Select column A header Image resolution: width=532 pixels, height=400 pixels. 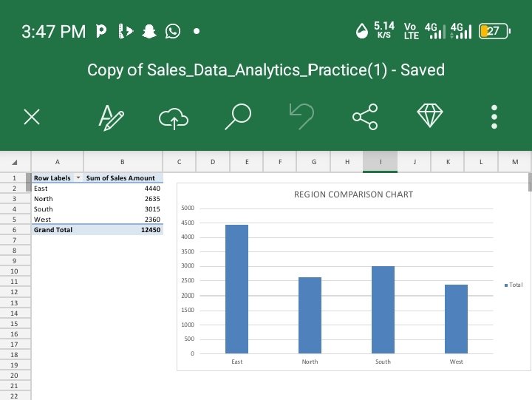pyautogui.click(x=58, y=162)
